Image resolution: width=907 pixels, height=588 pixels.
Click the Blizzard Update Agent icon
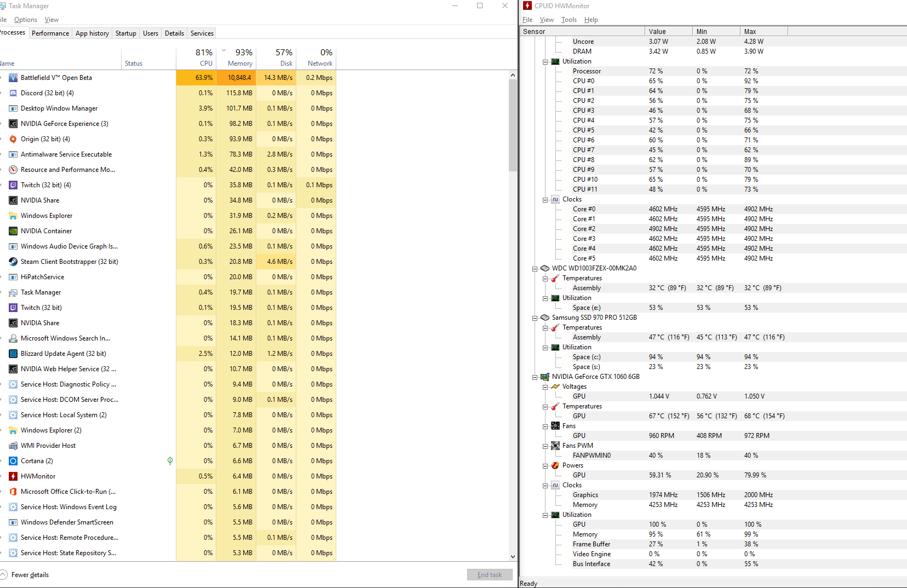13,354
